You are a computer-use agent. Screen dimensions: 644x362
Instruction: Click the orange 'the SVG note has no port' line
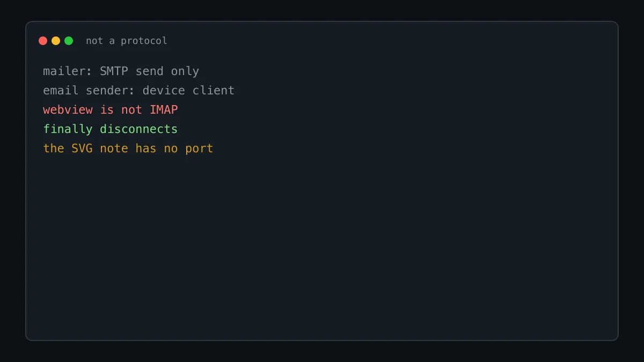(128, 149)
